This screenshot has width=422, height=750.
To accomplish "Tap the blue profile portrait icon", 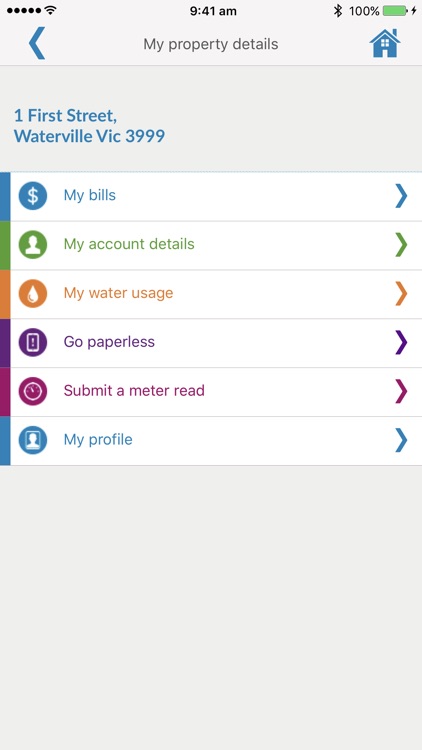I will coord(33,440).
